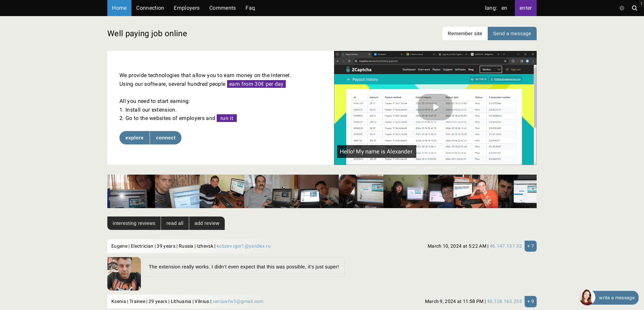The image size is (644, 310).
Task: Toggle the light/dark theme sun icon
Action: point(622,8)
